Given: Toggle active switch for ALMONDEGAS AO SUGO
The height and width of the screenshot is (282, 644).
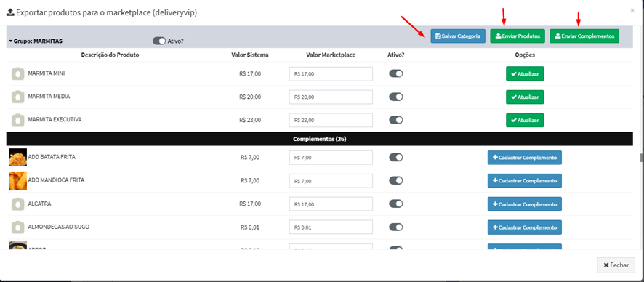Looking at the screenshot, I should 396,227.
